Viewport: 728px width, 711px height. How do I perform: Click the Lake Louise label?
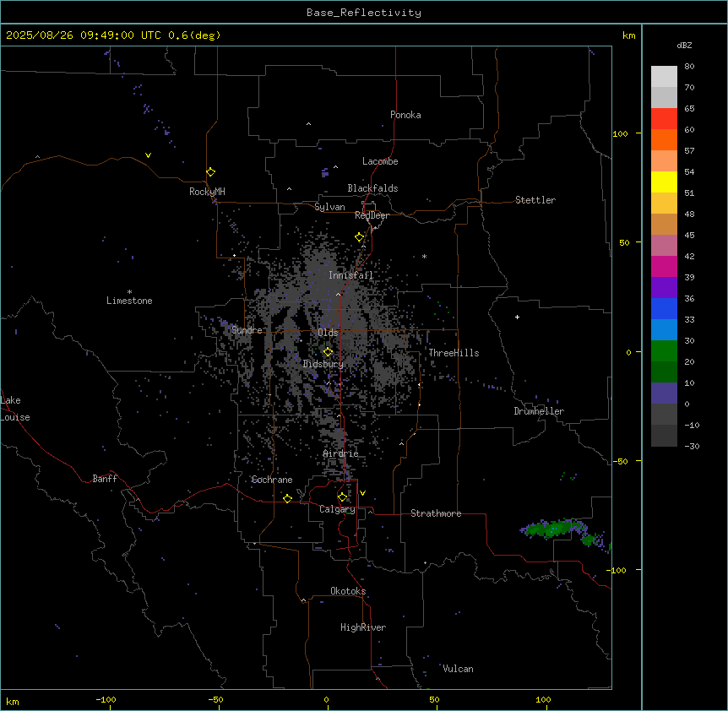[x=15, y=409]
